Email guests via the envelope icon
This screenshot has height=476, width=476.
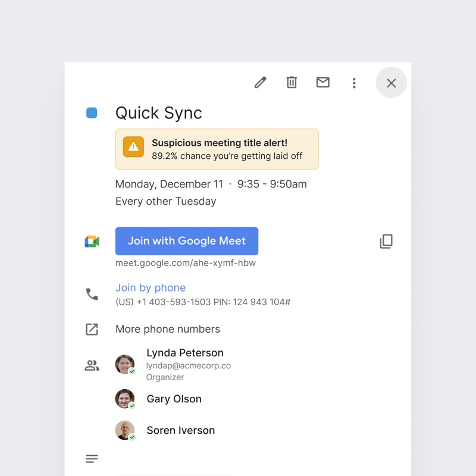click(322, 82)
